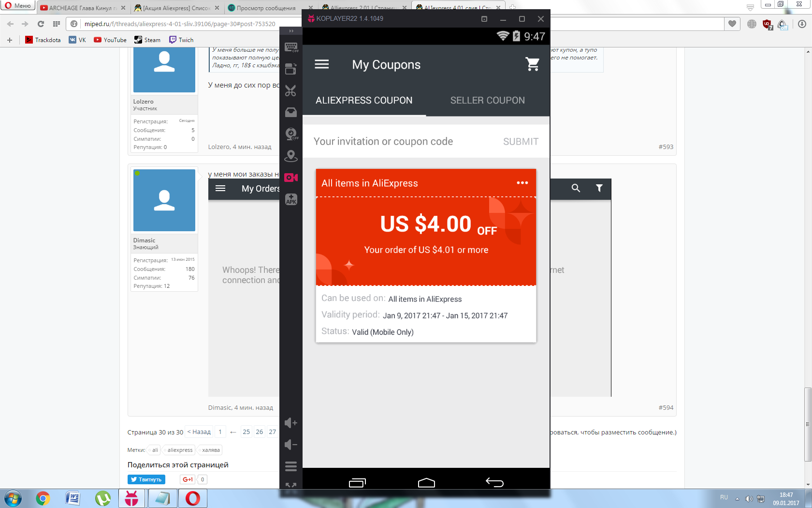812x508 pixels.
Task: Open Opera from taskbar
Action: 192,498
